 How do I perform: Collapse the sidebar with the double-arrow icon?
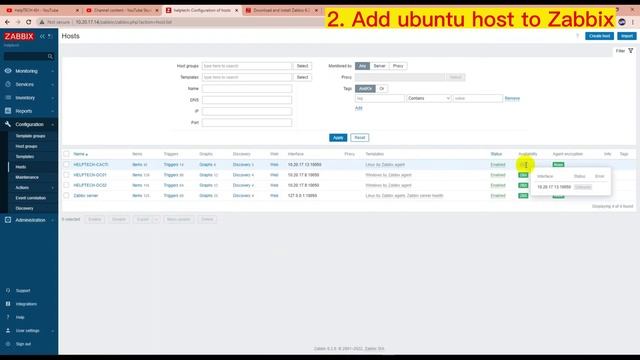coord(42,36)
